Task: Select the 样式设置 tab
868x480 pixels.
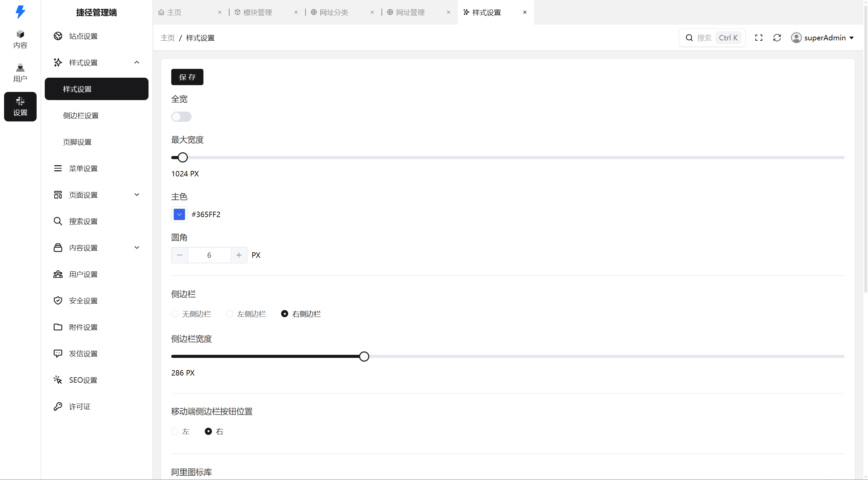Action: pos(496,12)
